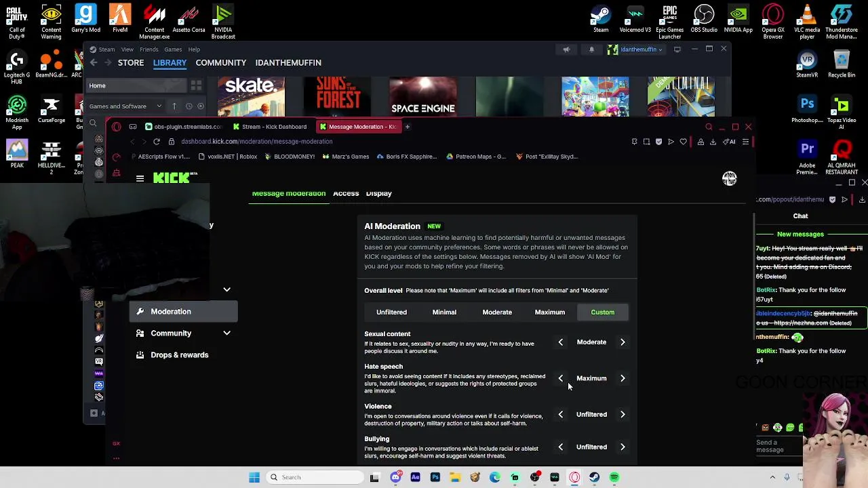The width and height of the screenshot is (868, 488).
Task: Set overall level to Moderate
Action: point(497,312)
